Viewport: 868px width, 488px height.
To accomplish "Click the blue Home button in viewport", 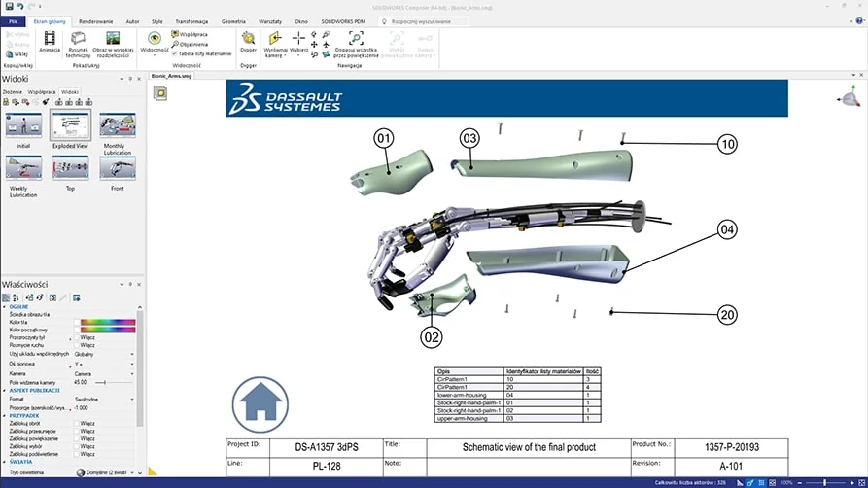I will [260, 404].
